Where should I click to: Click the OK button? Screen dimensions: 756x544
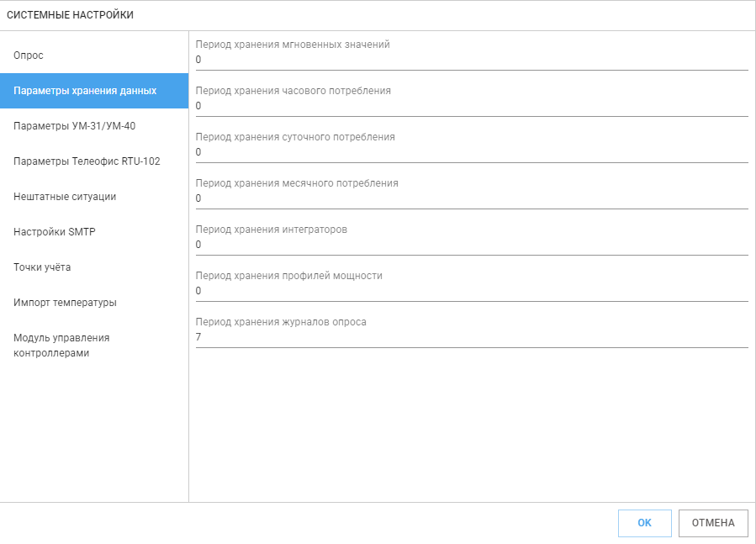(645, 523)
